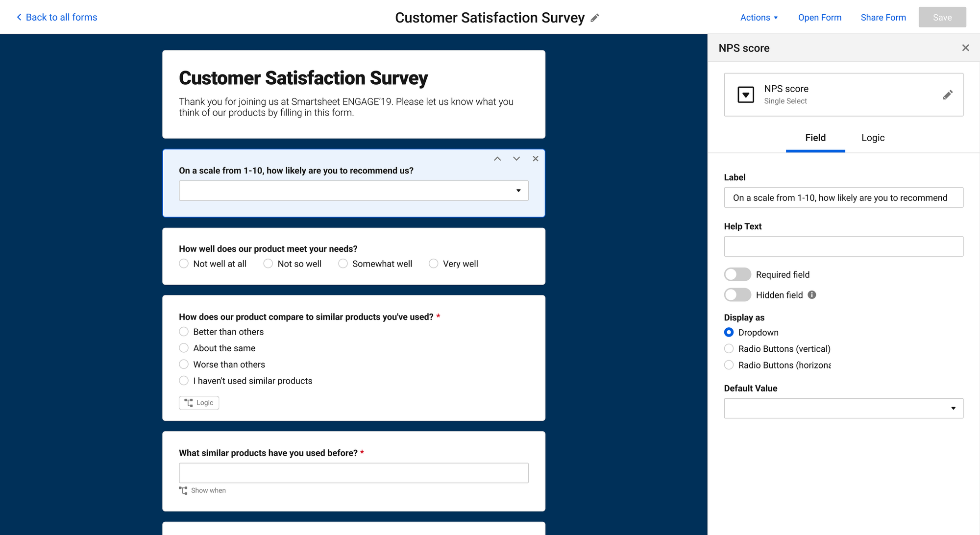
Task: Switch to the Logic tab
Action: pyautogui.click(x=873, y=138)
